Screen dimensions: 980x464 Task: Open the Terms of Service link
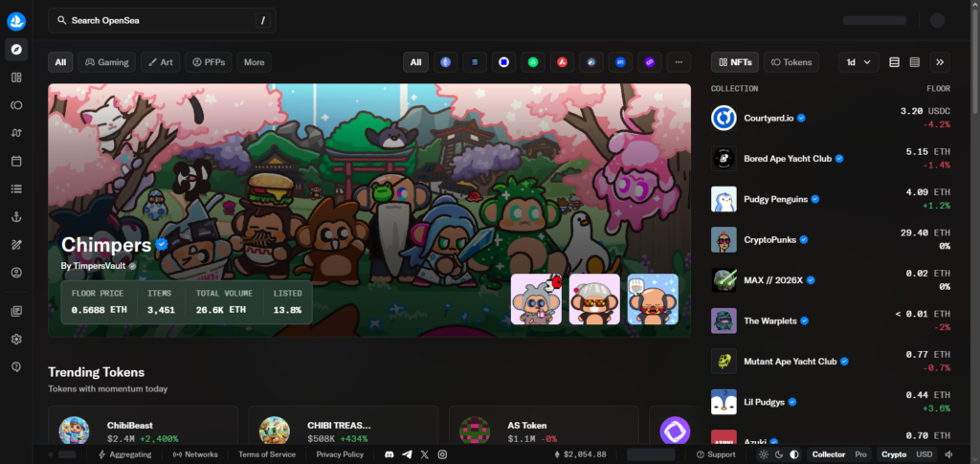267,454
